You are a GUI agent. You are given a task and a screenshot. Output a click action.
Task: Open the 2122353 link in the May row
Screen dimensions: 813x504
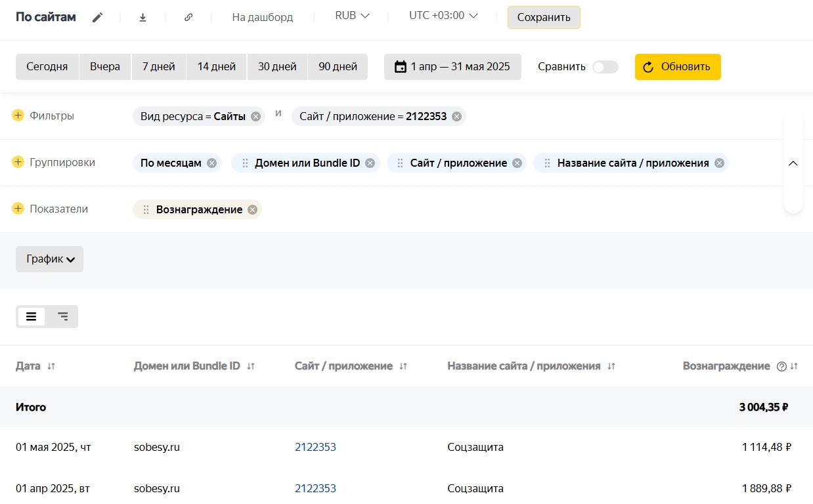(315, 448)
